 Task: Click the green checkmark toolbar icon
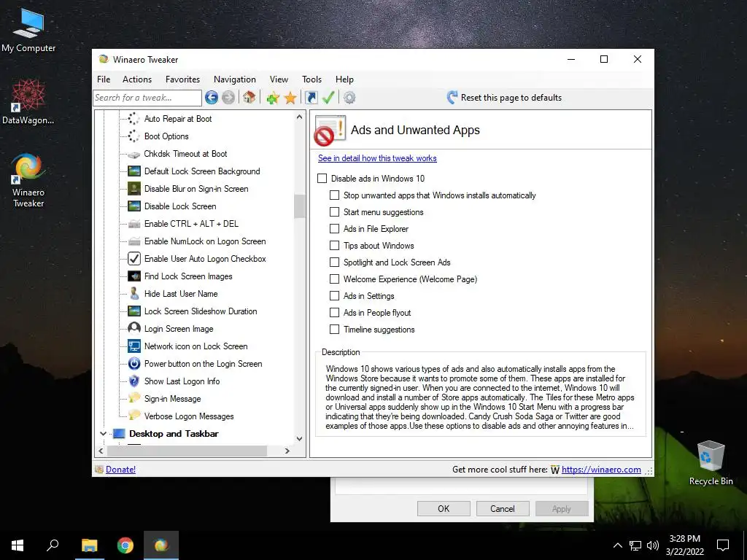[x=328, y=98]
